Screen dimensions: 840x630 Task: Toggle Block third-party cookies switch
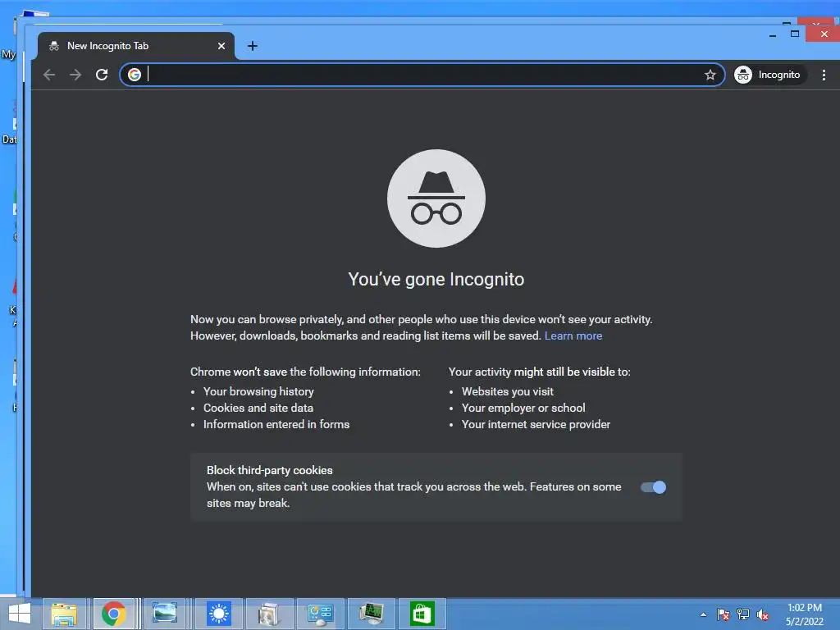(653, 487)
